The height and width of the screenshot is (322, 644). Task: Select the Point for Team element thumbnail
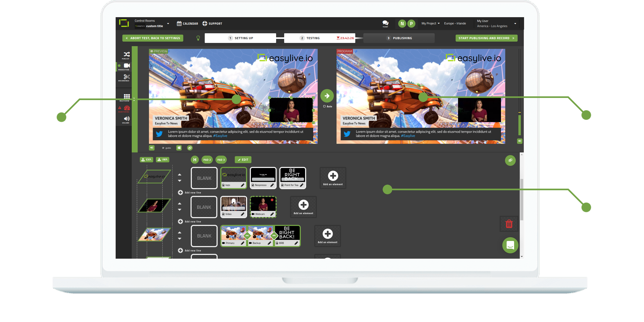[x=292, y=175]
